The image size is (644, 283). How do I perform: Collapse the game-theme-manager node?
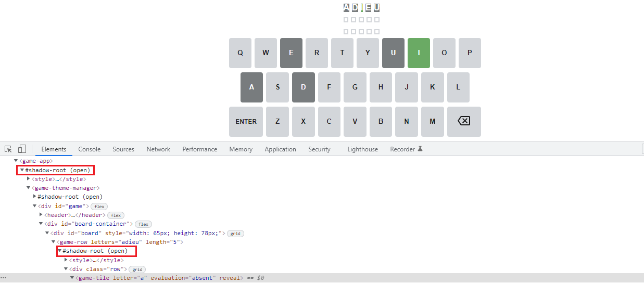tap(29, 188)
